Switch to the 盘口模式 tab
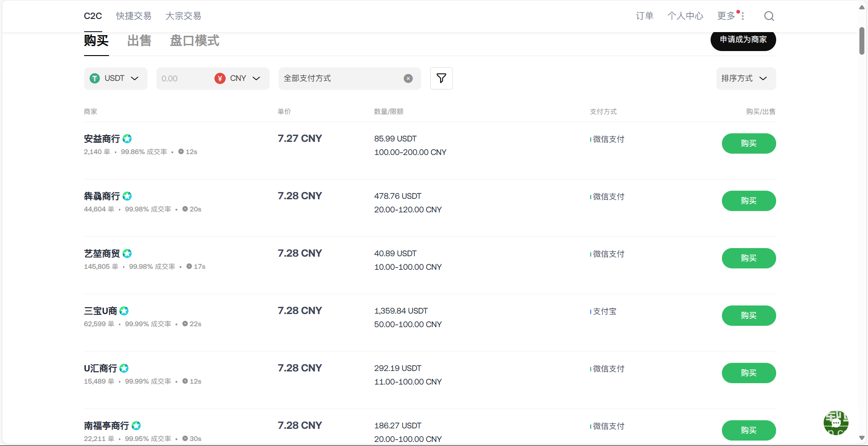 click(x=194, y=41)
